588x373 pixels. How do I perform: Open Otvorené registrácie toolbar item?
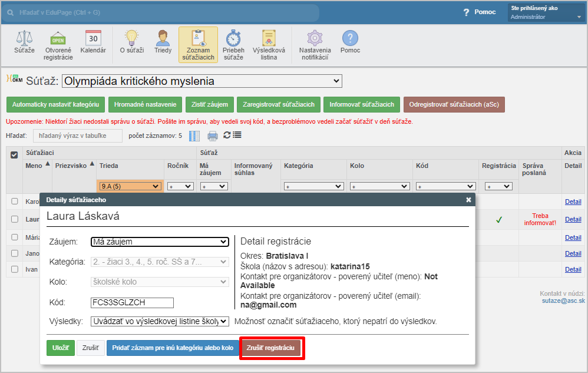(58, 45)
